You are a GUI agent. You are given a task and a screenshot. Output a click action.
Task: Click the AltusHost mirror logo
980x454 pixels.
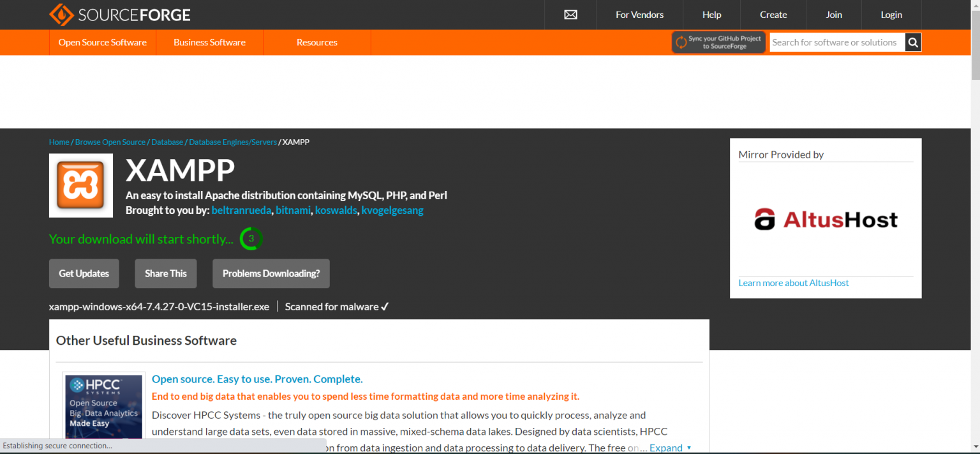point(826,220)
